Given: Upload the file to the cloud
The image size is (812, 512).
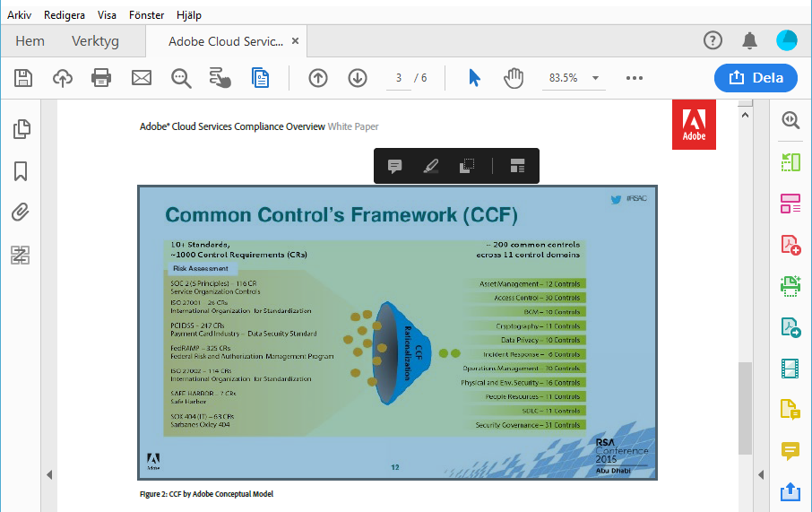Looking at the screenshot, I should click(63, 78).
